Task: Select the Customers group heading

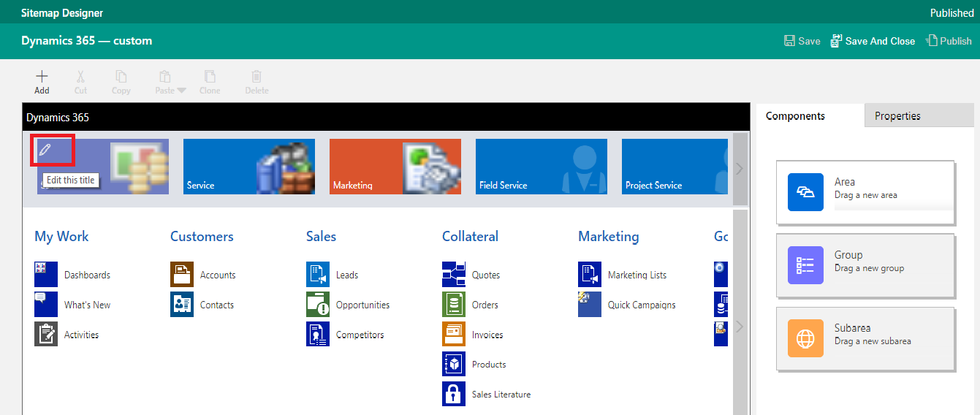Action: pos(202,236)
